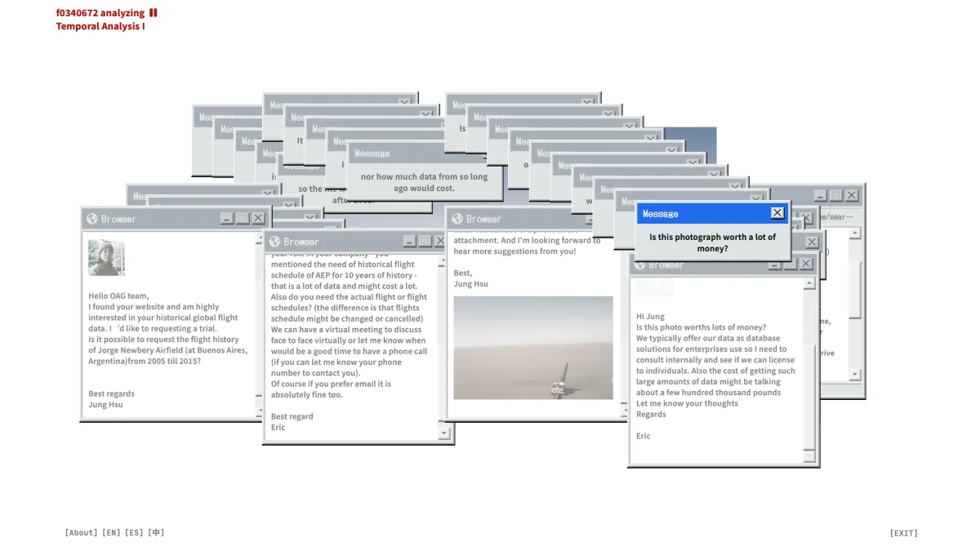This screenshot has height=551, width=980.
Task: Switch language to ES
Action: pyautogui.click(x=134, y=533)
